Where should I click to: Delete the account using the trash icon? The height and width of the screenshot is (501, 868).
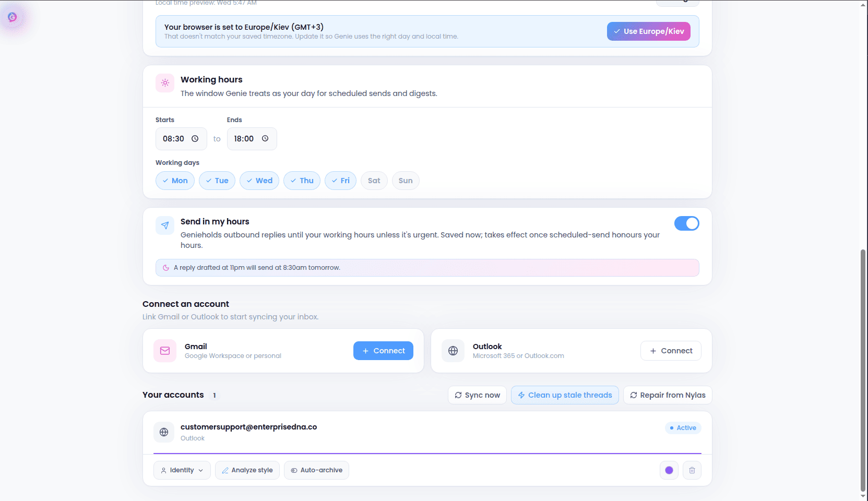coord(692,470)
